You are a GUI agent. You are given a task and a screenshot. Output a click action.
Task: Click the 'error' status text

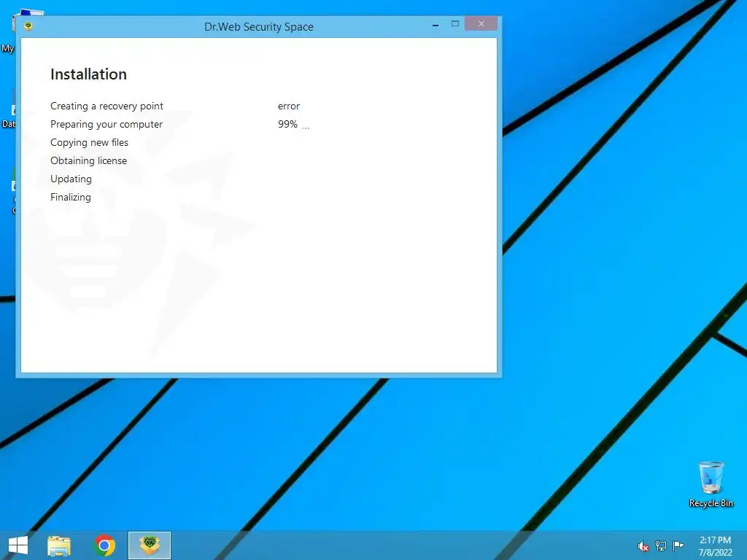pos(289,106)
